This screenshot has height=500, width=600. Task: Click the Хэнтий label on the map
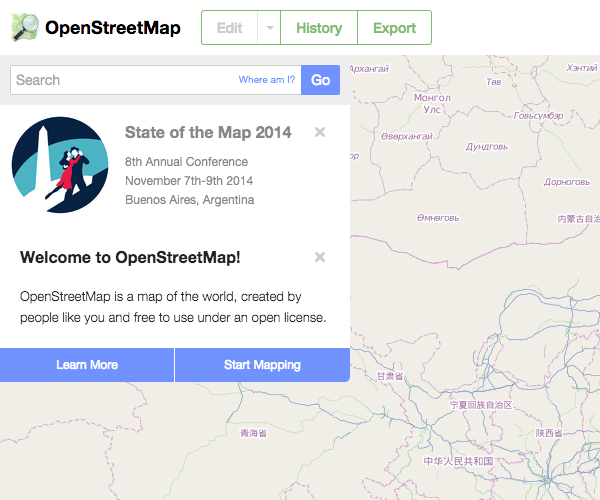(x=582, y=68)
